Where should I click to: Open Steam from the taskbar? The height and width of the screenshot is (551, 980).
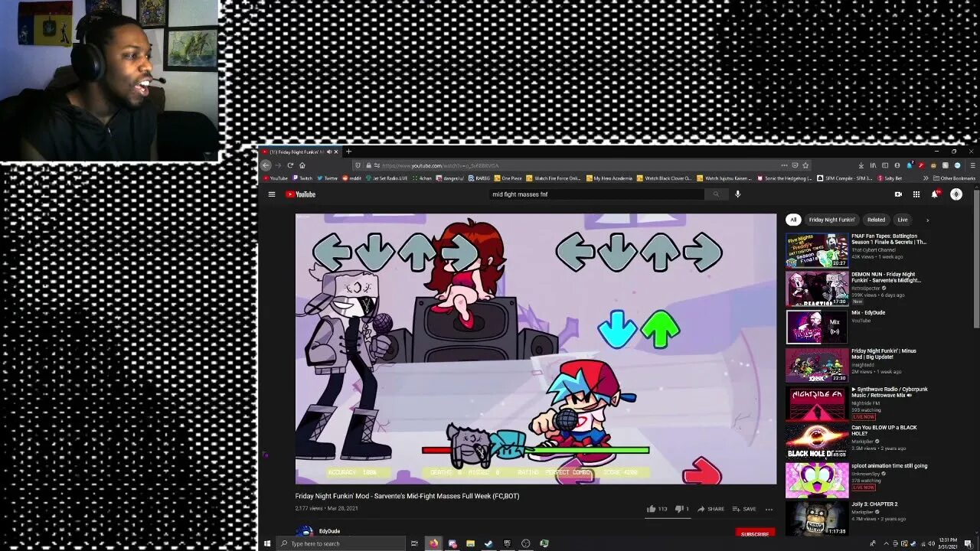pyautogui.click(x=488, y=543)
